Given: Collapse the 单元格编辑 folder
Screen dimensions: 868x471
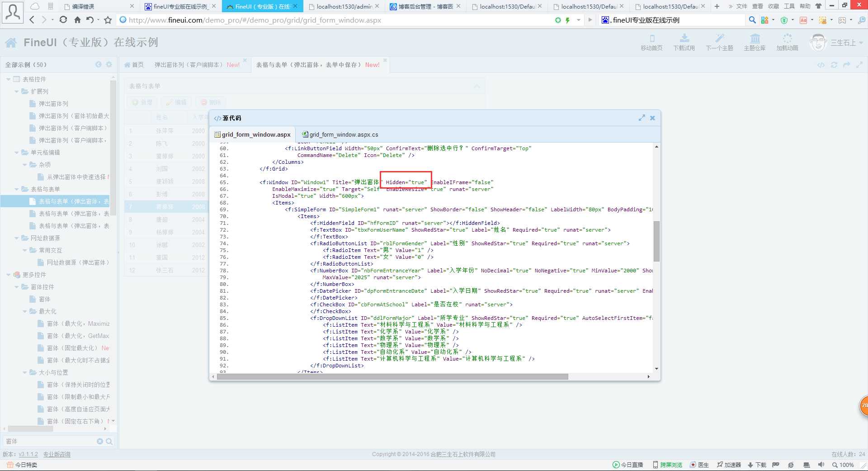Looking at the screenshot, I should click(17, 152).
